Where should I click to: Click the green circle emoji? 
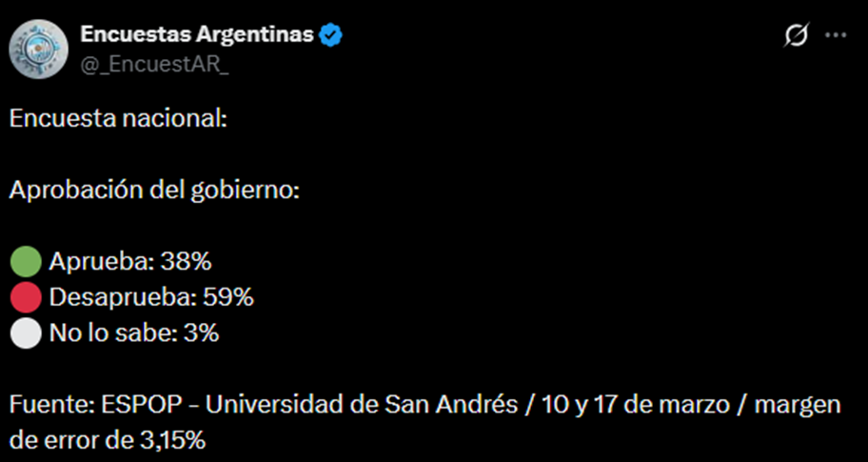click(26, 261)
